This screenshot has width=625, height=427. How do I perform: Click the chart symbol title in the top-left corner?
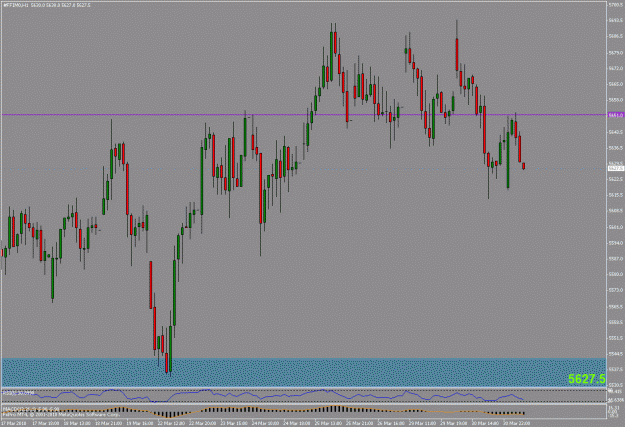coord(47,5)
